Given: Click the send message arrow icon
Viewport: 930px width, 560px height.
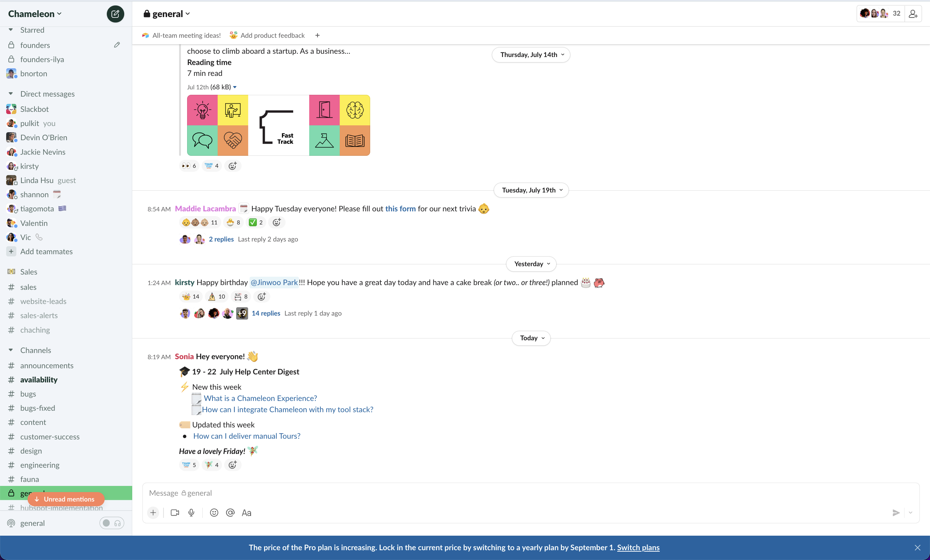Looking at the screenshot, I should point(895,512).
